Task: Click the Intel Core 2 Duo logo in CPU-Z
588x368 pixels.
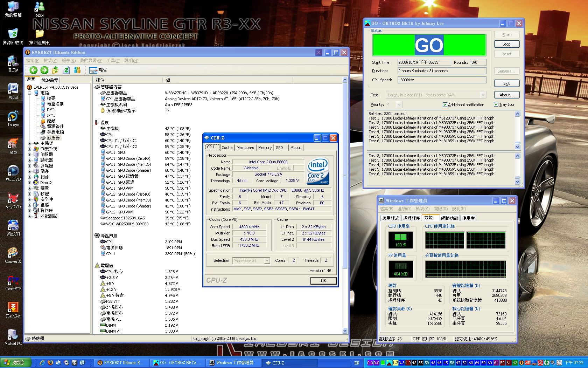Action: [318, 171]
